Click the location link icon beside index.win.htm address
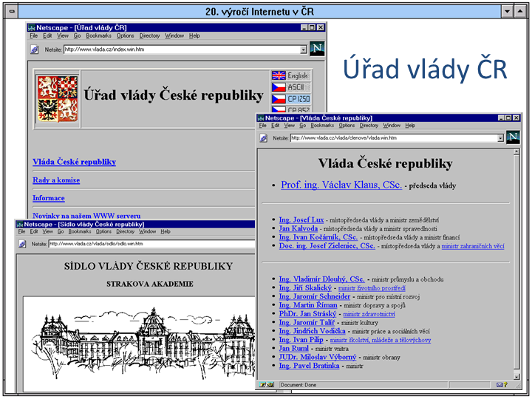The image size is (532, 399). [34, 50]
